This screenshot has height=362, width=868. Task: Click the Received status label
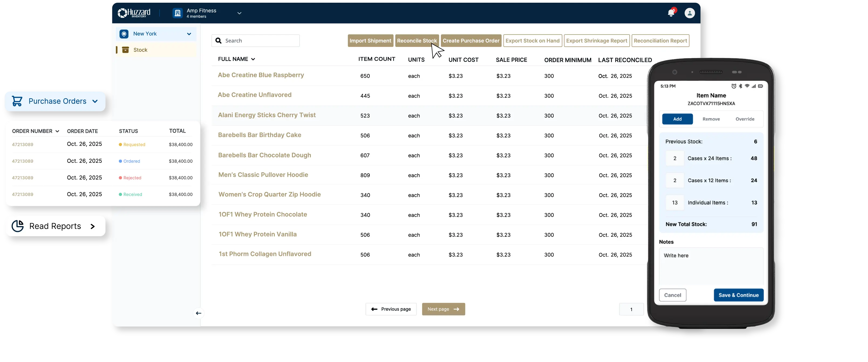click(x=132, y=194)
